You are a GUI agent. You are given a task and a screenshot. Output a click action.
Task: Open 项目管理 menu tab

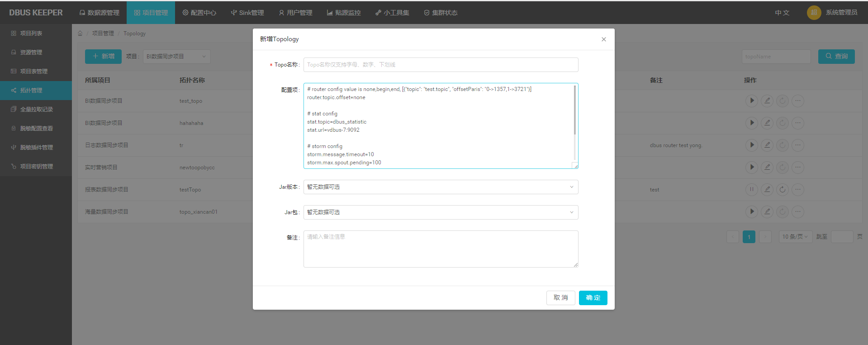[x=151, y=13]
